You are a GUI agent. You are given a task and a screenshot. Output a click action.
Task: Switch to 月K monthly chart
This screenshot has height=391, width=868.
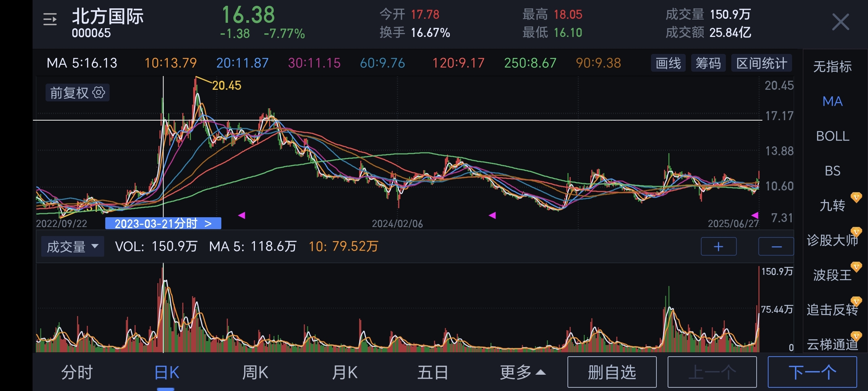pyautogui.click(x=345, y=372)
